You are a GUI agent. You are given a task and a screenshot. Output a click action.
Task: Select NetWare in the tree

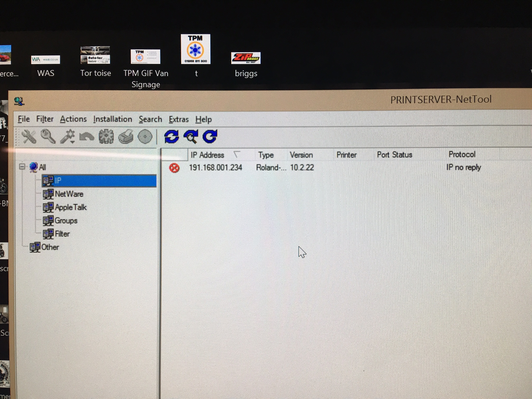69,194
